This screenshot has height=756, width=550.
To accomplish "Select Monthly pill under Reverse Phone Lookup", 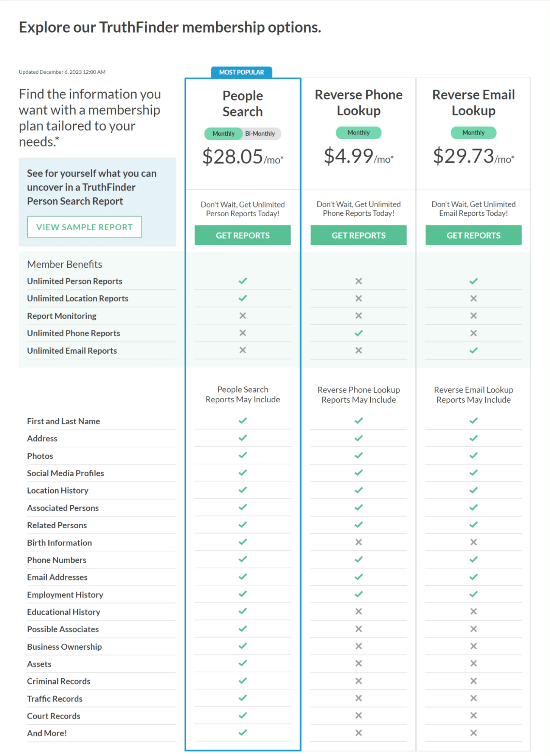I will [358, 133].
